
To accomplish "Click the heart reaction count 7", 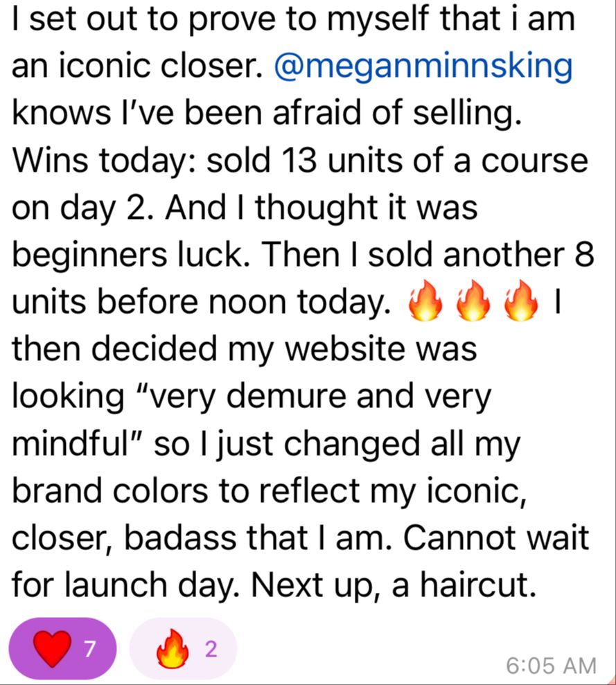I will (89, 649).
